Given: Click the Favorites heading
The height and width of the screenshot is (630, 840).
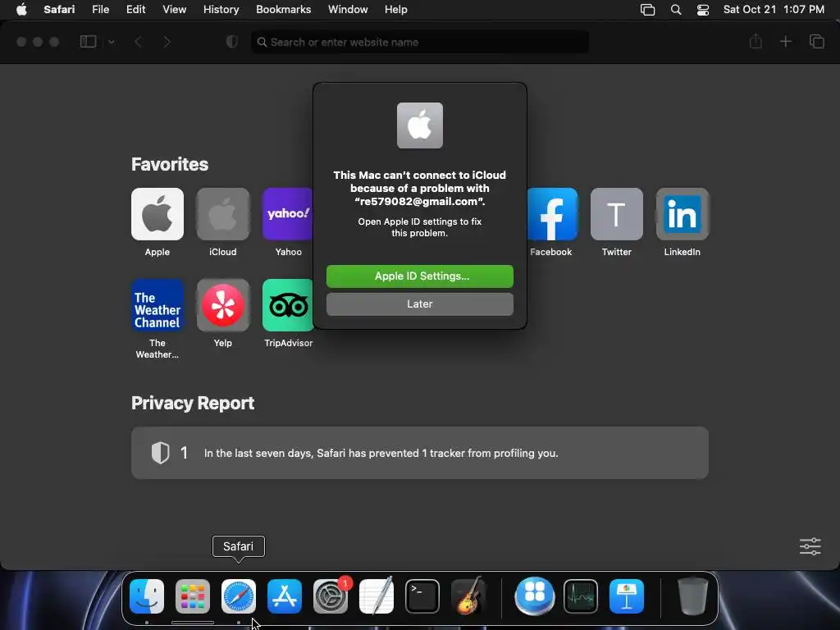Looking at the screenshot, I should [170, 164].
